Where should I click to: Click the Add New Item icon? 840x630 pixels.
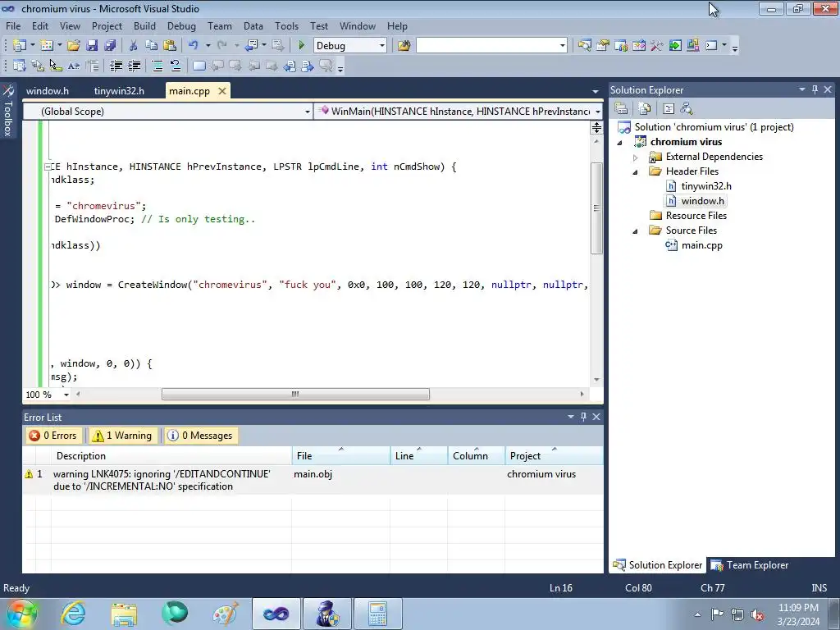pos(47,46)
